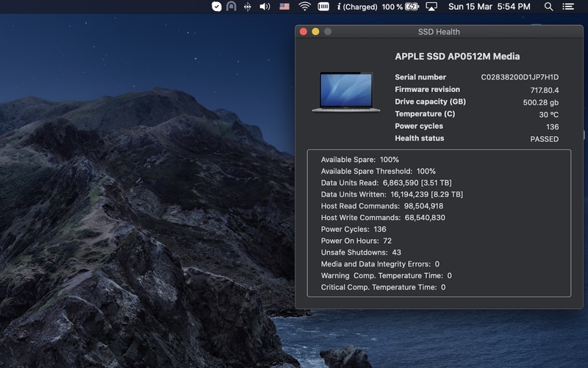Click the Health status label
The width and height of the screenshot is (588, 368).
tap(419, 138)
